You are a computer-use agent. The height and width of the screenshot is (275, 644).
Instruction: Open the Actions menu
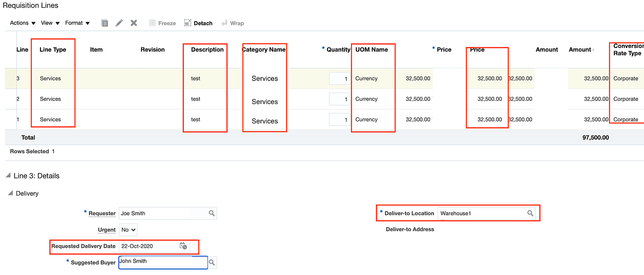tap(19, 23)
